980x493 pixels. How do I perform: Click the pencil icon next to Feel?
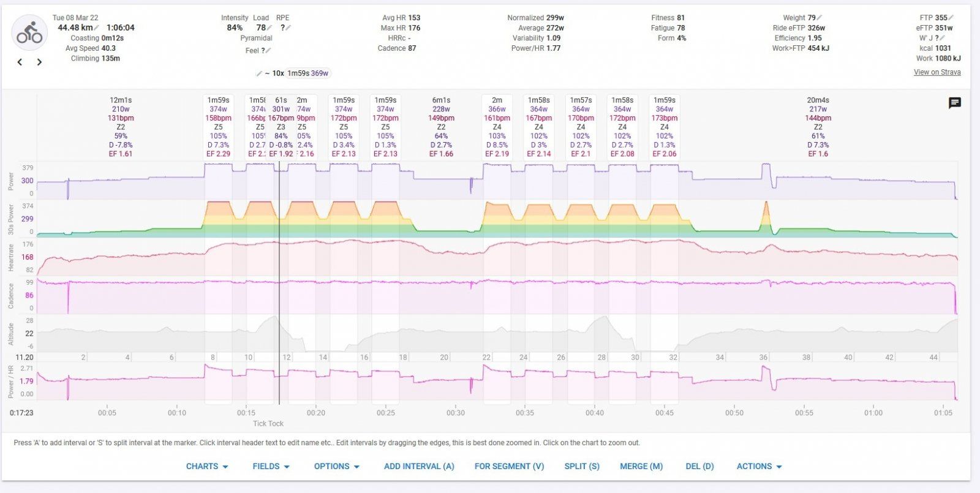(x=268, y=51)
